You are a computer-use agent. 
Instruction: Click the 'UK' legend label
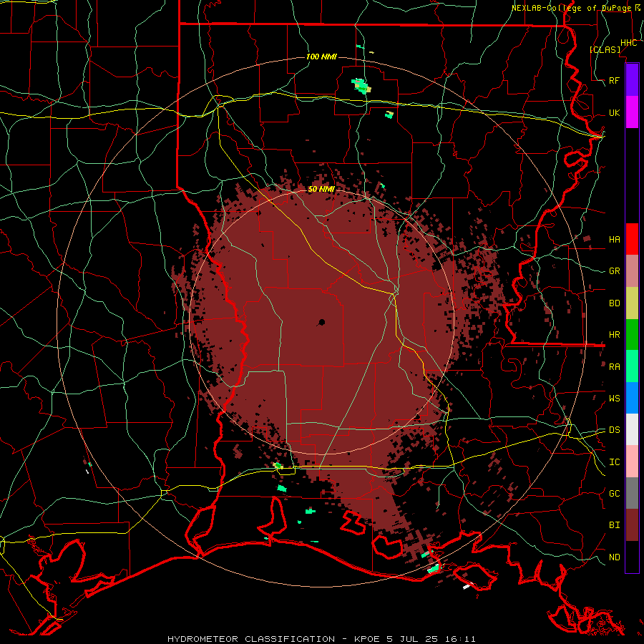[614, 112]
